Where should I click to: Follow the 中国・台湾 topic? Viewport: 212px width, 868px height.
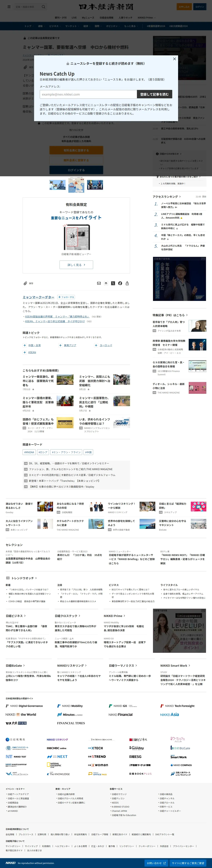point(25,345)
